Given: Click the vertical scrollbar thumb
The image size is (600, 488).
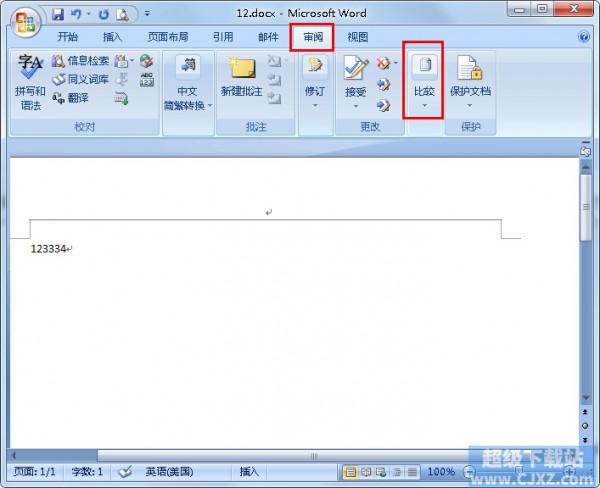Looking at the screenshot, I should click(585, 208).
